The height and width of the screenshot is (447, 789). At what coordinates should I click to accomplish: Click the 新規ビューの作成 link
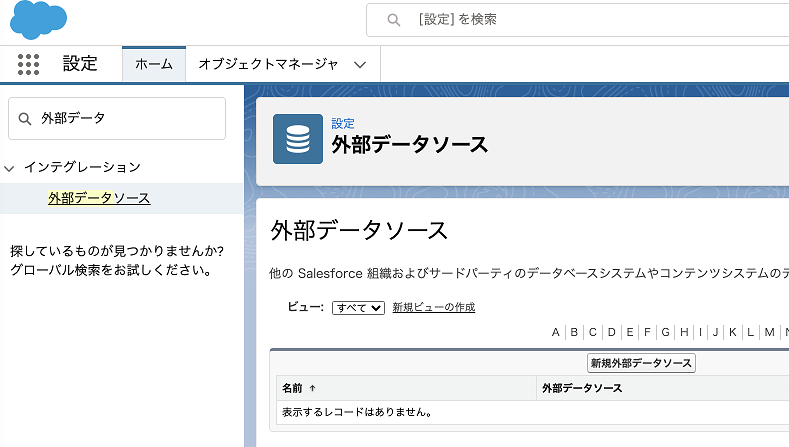click(434, 307)
